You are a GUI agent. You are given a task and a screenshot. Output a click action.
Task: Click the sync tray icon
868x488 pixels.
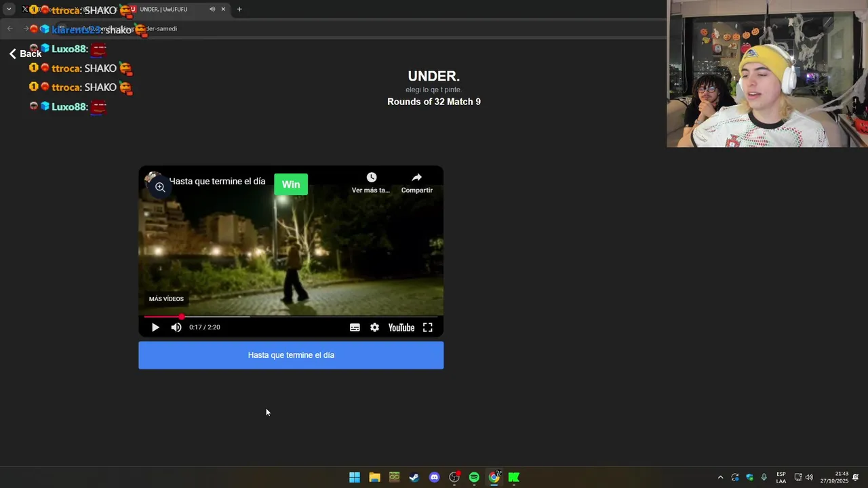pyautogui.click(x=735, y=477)
